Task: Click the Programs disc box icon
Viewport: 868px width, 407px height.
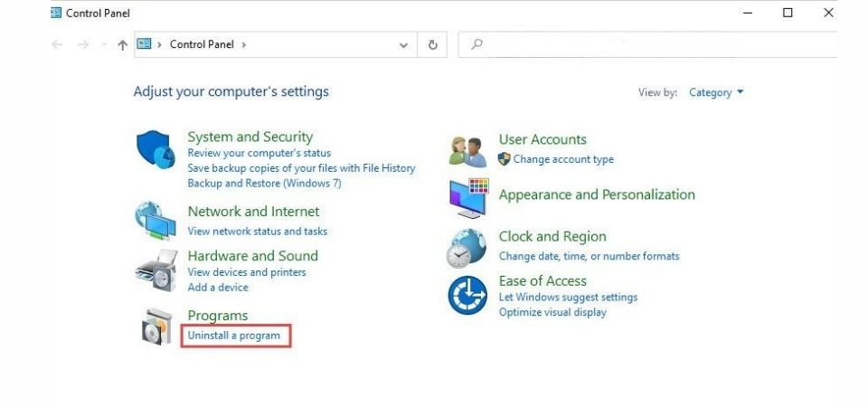Action: pos(156,327)
